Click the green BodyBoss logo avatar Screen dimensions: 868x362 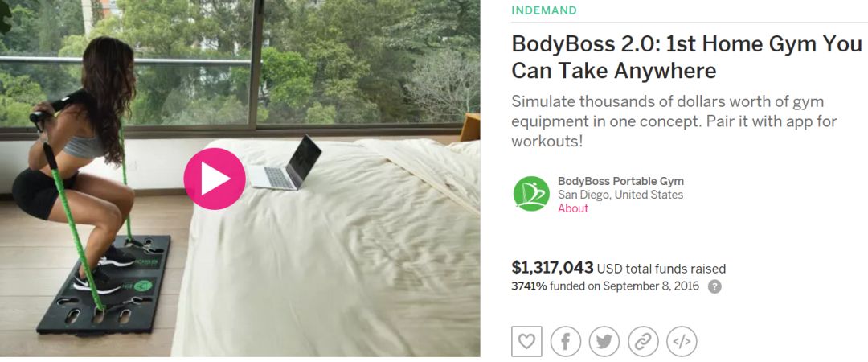(531, 194)
